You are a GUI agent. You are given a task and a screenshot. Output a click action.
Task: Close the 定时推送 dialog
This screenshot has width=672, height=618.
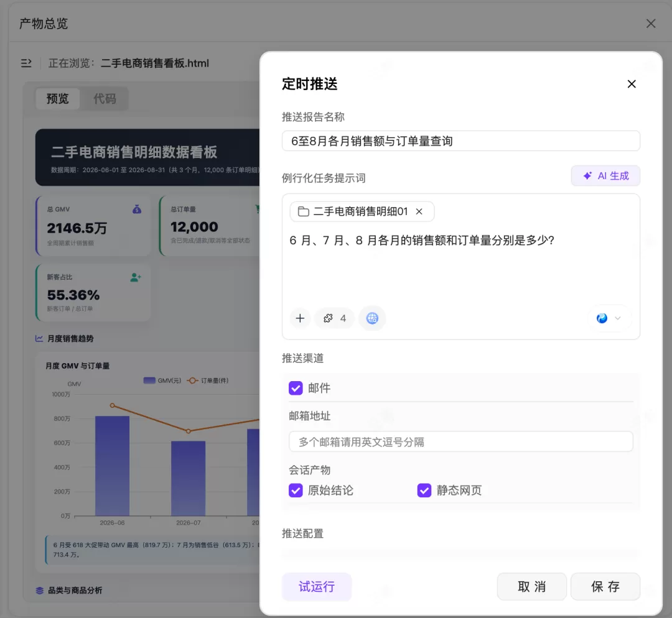(632, 84)
